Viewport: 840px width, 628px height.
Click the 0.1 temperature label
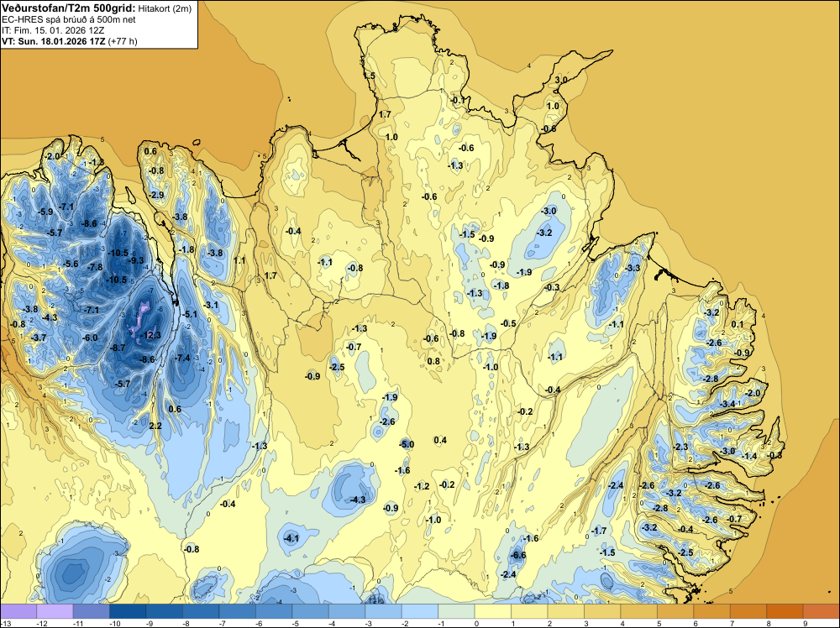(738, 324)
